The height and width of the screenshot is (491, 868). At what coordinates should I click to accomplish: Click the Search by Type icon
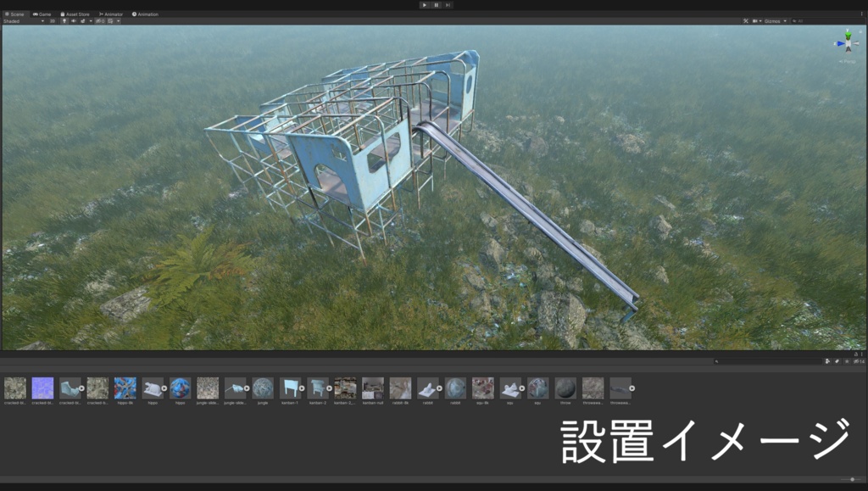[x=827, y=361]
